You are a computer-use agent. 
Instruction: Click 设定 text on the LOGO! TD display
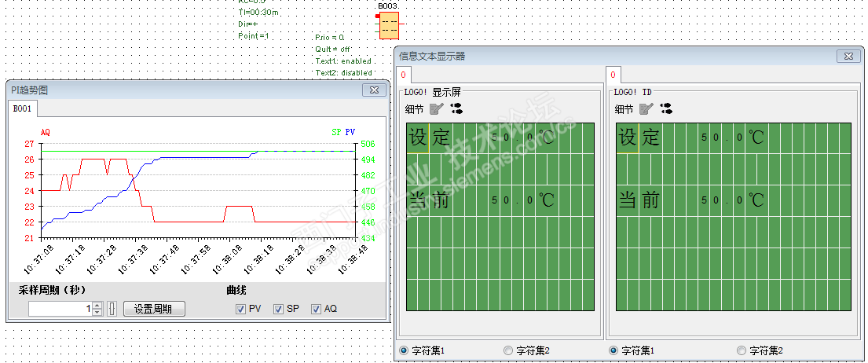pos(639,137)
